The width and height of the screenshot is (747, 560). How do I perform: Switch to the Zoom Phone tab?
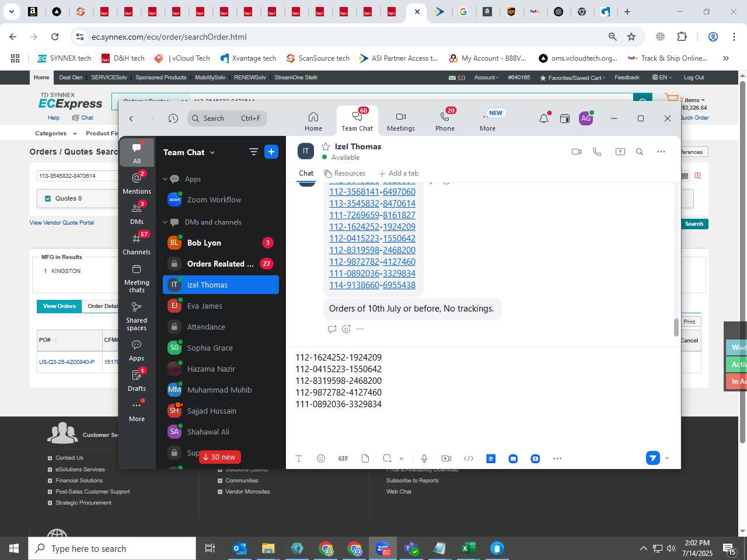[x=445, y=121]
